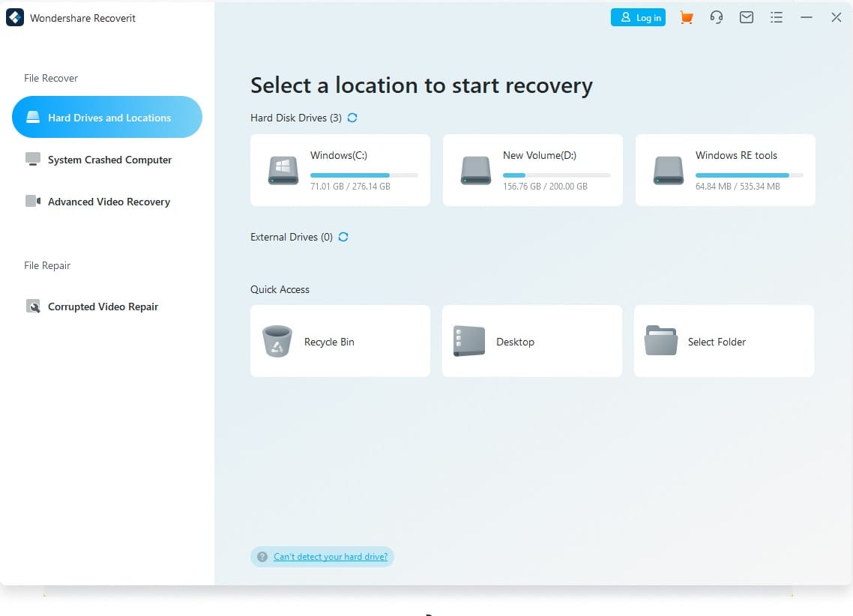Switch to System Crashed Computer

click(107, 160)
